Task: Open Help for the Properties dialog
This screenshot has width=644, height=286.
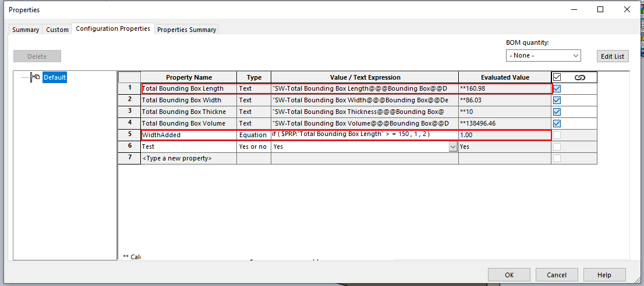Action: click(x=604, y=275)
